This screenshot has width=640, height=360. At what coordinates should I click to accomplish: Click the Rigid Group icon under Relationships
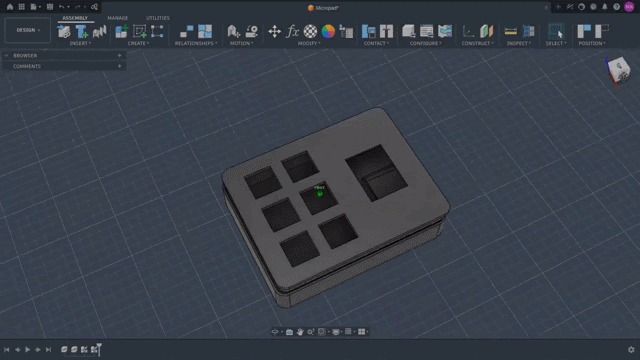point(205,31)
